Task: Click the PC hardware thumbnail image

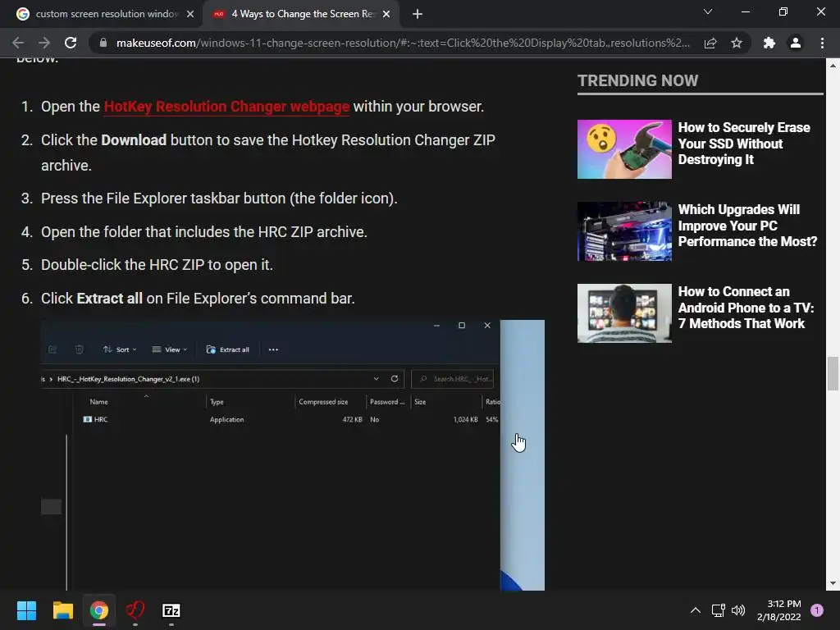Action: point(624,231)
